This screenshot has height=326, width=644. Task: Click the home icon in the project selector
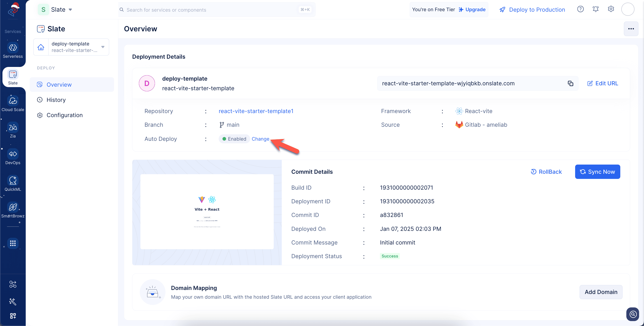[41, 47]
